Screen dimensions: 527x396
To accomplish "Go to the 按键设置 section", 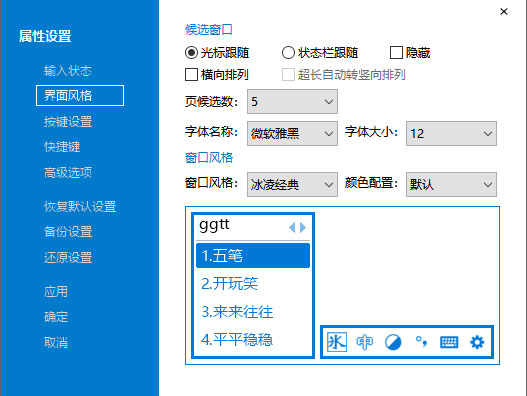I will [68, 122].
